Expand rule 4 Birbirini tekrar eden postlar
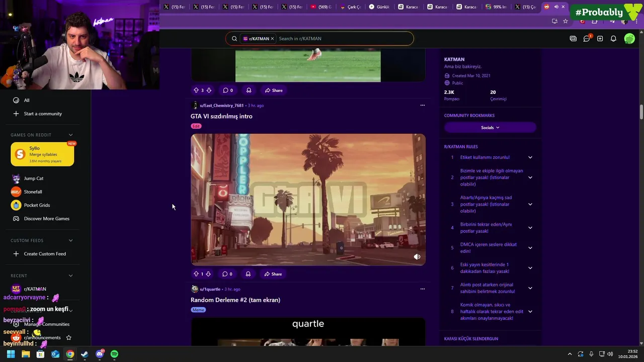Viewport: 644px width, 362px height. point(530,228)
